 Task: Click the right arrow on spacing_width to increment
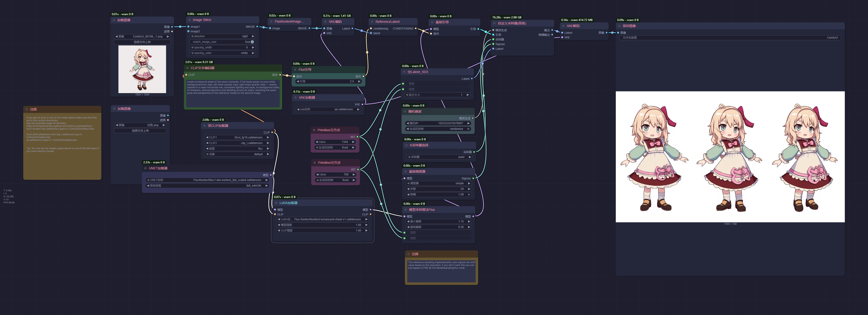[x=253, y=47]
